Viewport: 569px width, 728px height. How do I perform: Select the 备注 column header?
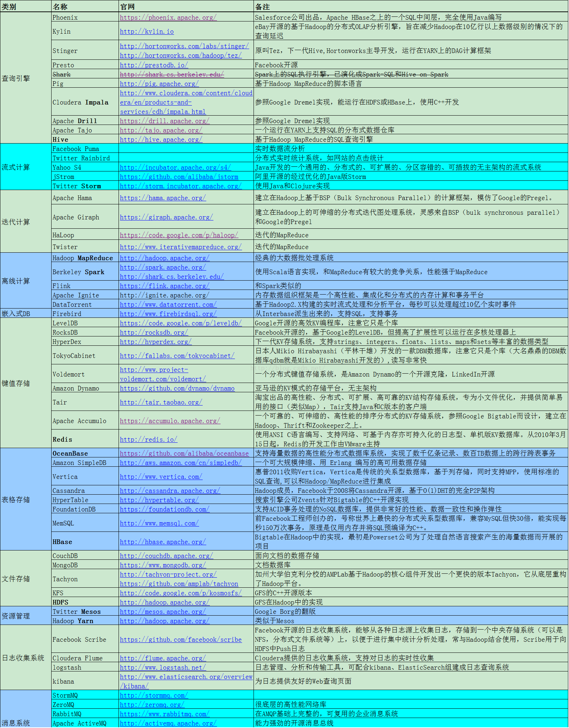pyautogui.click(x=411, y=6)
